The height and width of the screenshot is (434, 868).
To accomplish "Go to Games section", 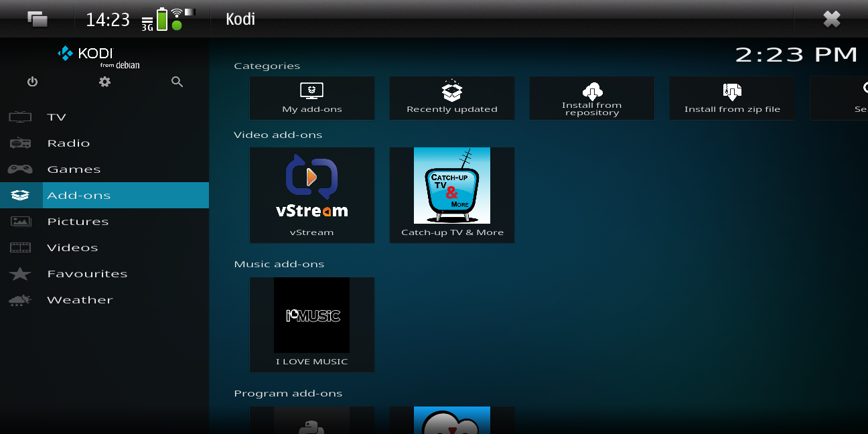I will click(104, 169).
